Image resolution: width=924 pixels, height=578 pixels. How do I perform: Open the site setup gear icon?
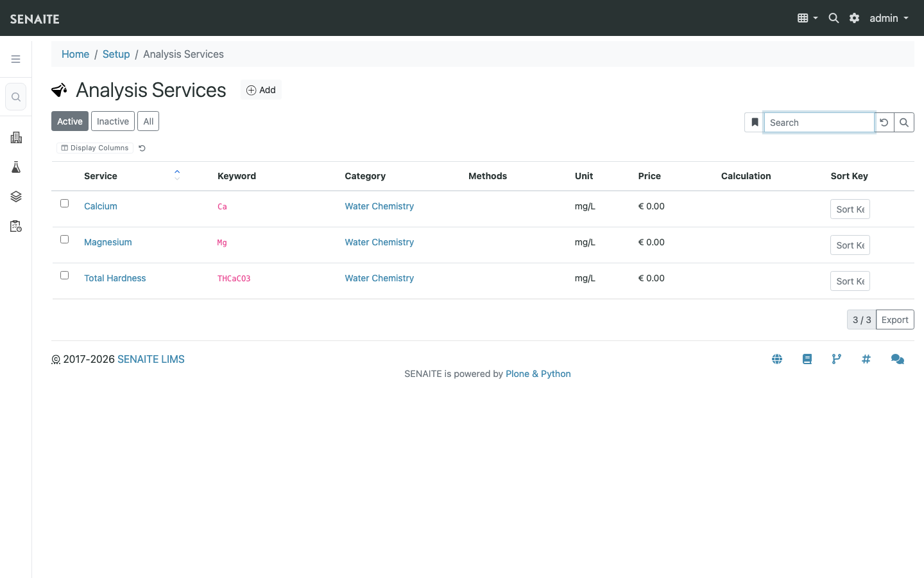pos(854,18)
